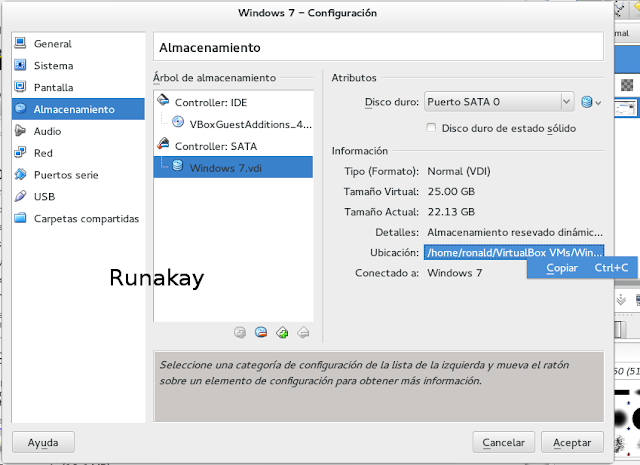Add a new controller with green plus icon
The image size is (640, 465).
pyautogui.click(x=282, y=333)
